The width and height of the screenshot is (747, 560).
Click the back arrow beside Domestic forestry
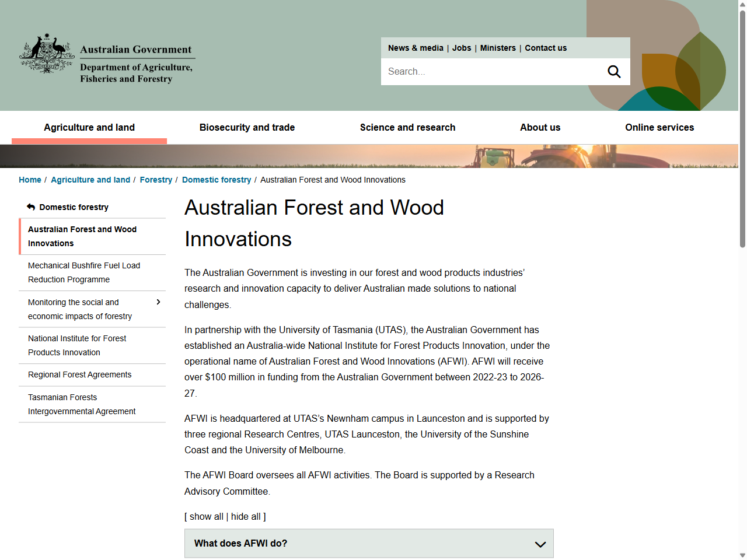coord(31,207)
